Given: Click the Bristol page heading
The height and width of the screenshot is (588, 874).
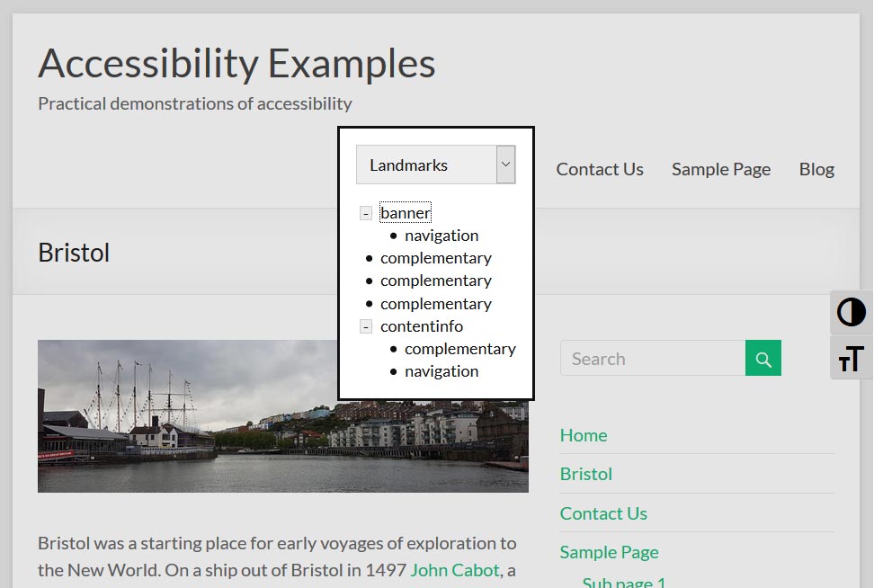Looking at the screenshot, I should click(x=74, y=253).
